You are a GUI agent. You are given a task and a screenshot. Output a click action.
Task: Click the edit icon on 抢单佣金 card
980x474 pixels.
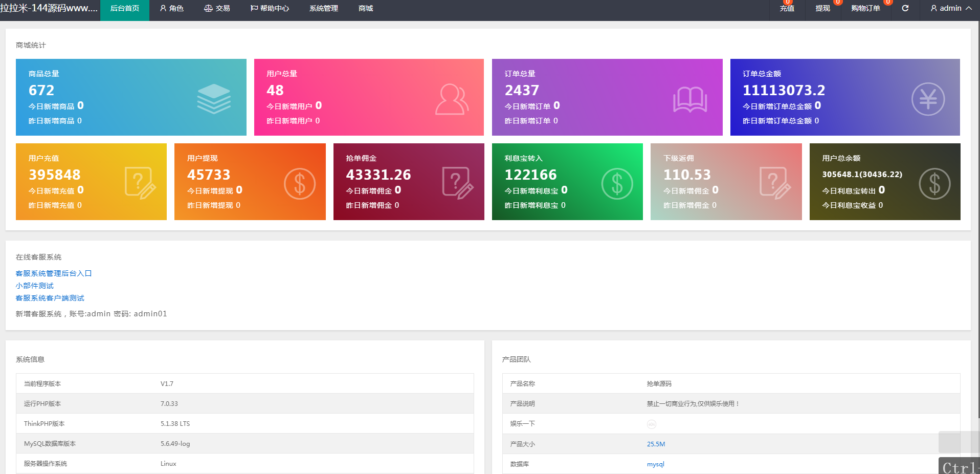(458, 183)
